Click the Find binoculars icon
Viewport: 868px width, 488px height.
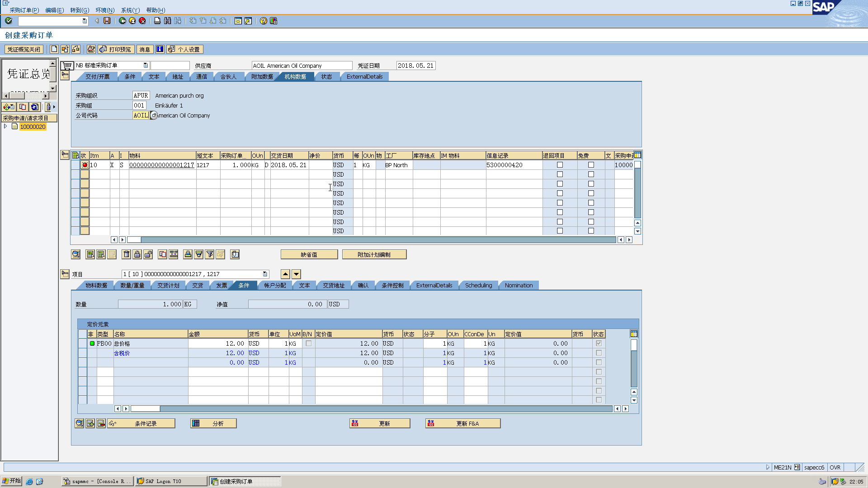[x=168, y=21]
